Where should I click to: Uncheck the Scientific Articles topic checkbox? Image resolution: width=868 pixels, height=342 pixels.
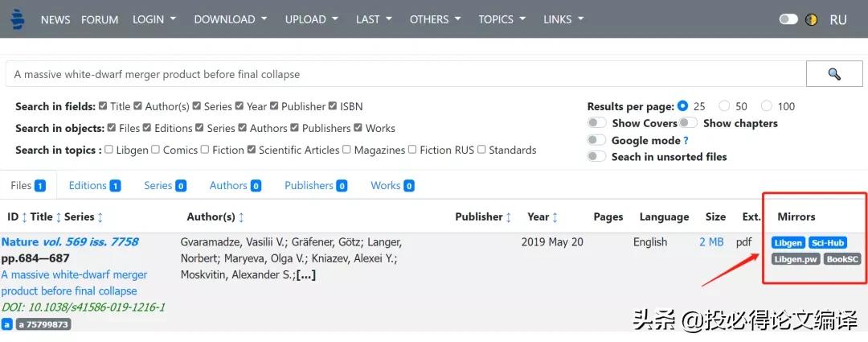252,150
